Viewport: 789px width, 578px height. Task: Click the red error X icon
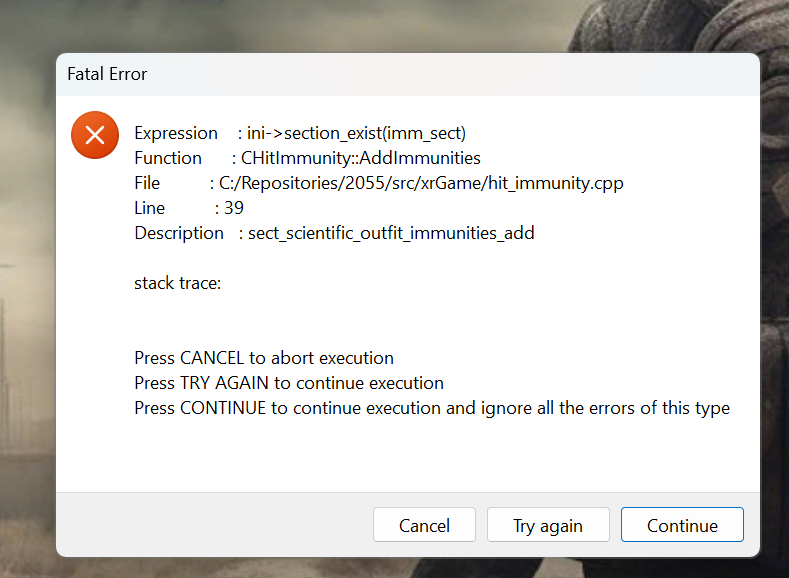click(x=95, y=135)
